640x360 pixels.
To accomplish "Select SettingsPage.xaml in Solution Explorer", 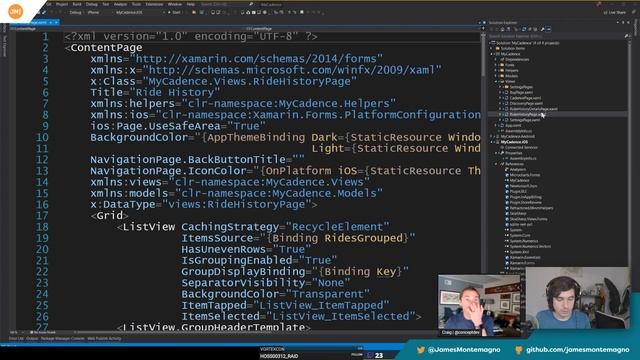I will pos(524,120).
